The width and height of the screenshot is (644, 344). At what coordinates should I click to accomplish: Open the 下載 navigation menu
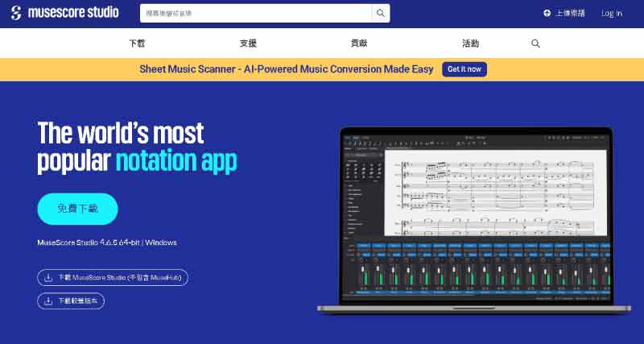(138, 44)
